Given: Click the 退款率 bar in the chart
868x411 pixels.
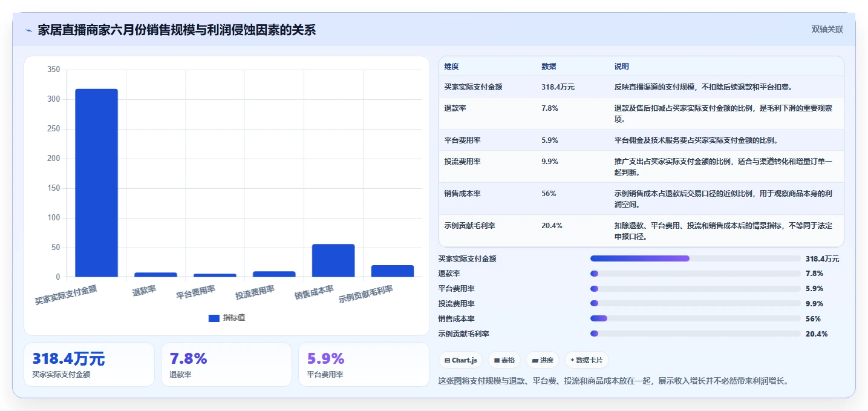Looking at the screenshot, I should [x=155, y=275].
